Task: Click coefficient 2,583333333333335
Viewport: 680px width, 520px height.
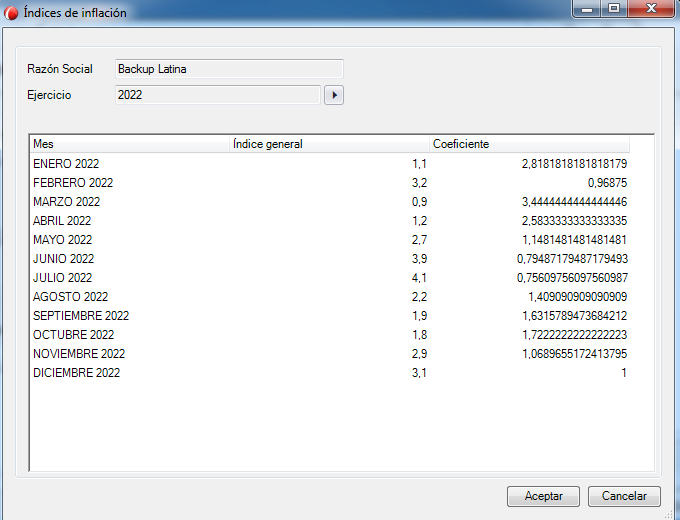Action: coord(574,221)
